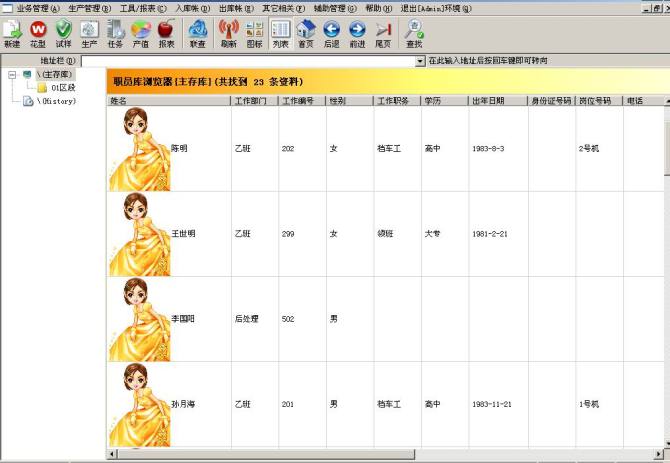Open the address bar dropdown arrow
The height and width of the screenshot is (463, 670).
[x=420, y=61]
